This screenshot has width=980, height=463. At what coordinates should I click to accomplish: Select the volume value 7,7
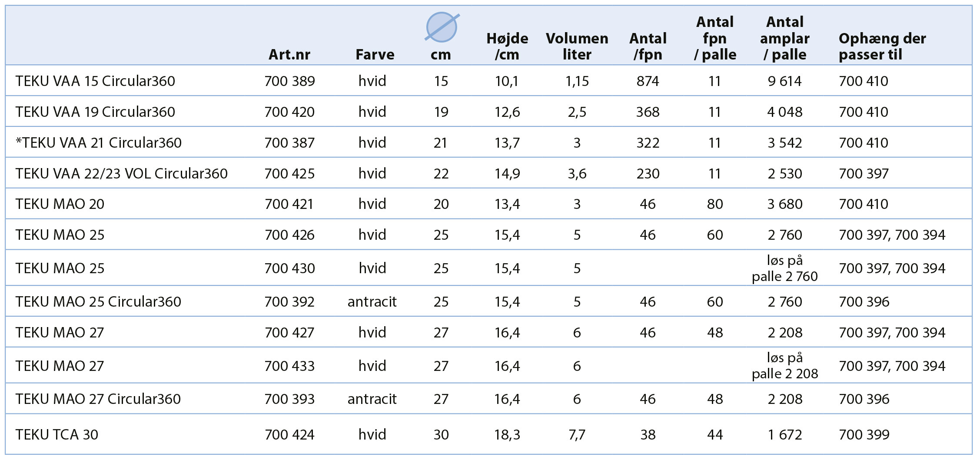577,435
